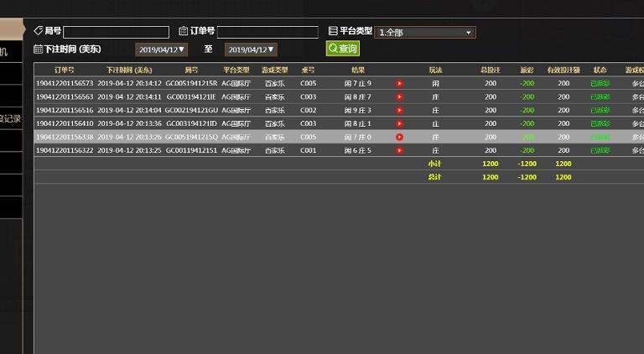The width and height of the screenshot is (644, 354).
Task: Click the 派彩 column header
Action: (x=527, y=70)
